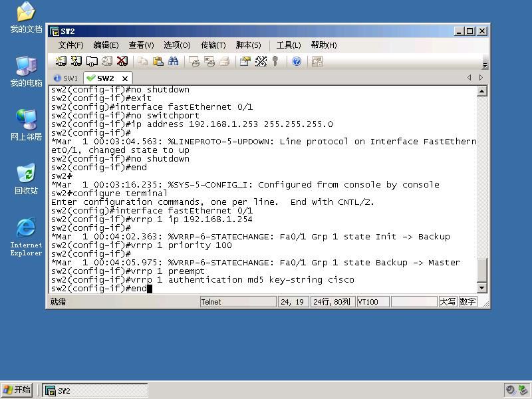Open the 查看(V) menu

tap(141, 45)
